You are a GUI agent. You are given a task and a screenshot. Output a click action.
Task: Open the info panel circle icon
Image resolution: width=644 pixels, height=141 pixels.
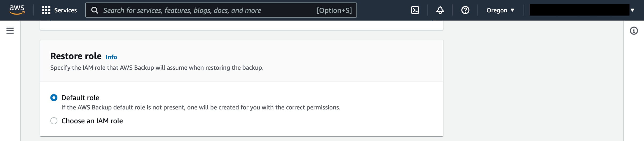(x=634, y=31)
